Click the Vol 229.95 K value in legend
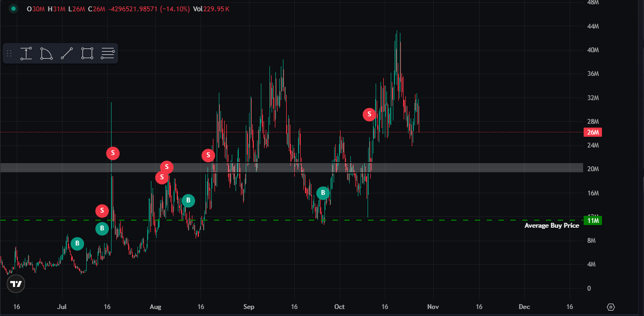 coord(216,9)
